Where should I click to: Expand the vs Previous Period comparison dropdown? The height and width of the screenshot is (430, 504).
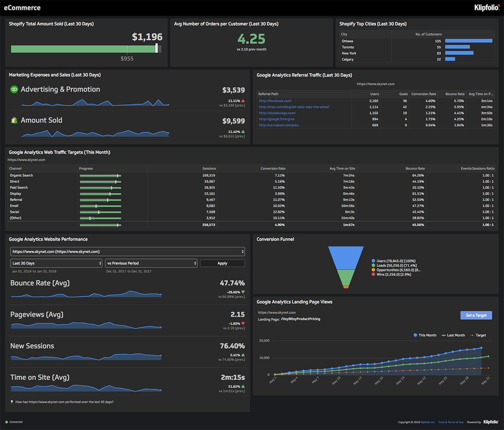click(151, 263)
